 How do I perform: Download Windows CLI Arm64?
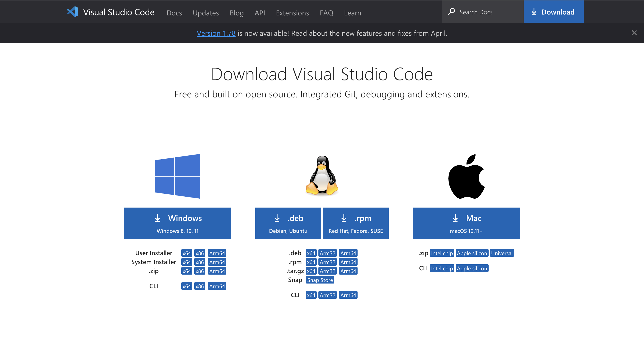tap(217, 286)
